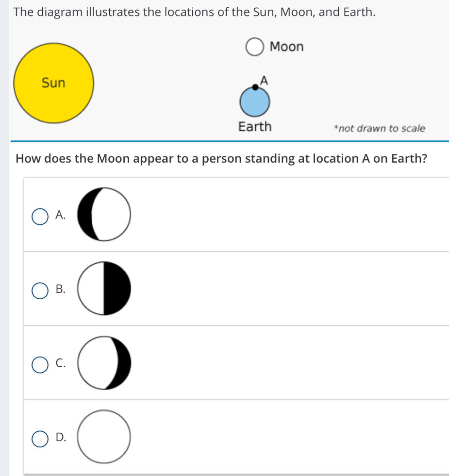Click the half-moon image with dark right half
449x476 pixels.
pyautogui.click(x=104, y=289)
